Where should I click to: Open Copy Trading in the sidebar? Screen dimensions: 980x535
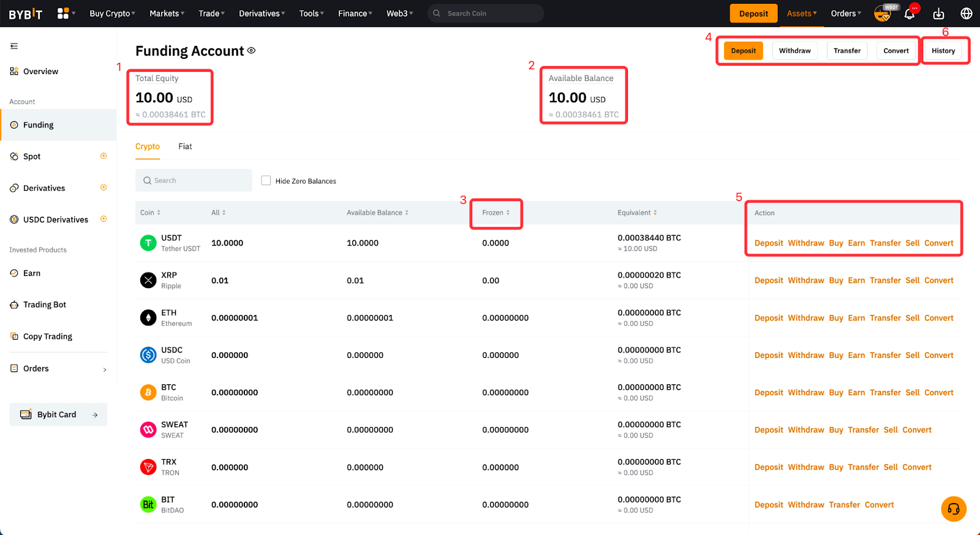58,336
